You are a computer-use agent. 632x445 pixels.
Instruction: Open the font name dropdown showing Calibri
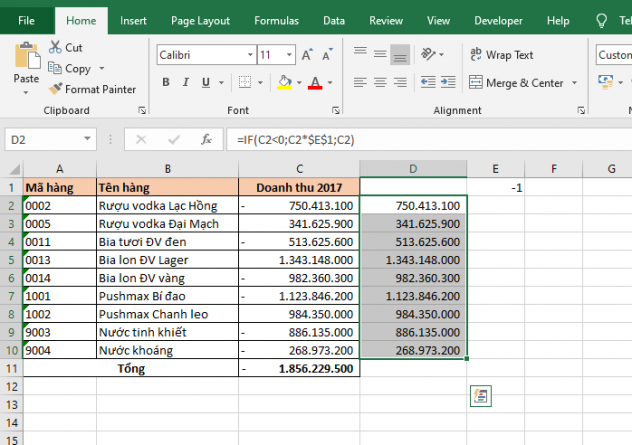pos(248,55)
